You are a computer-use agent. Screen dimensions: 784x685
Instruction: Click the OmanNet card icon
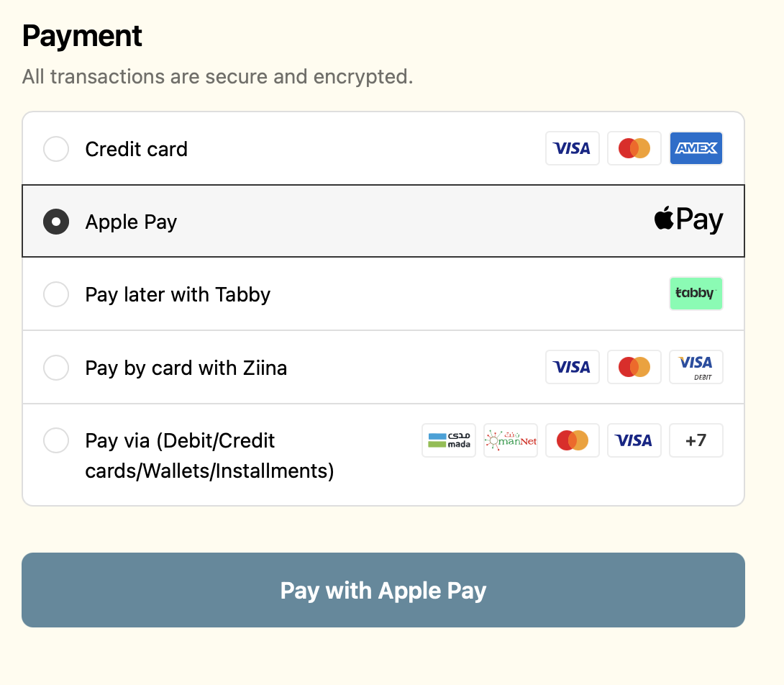[510, 440]
